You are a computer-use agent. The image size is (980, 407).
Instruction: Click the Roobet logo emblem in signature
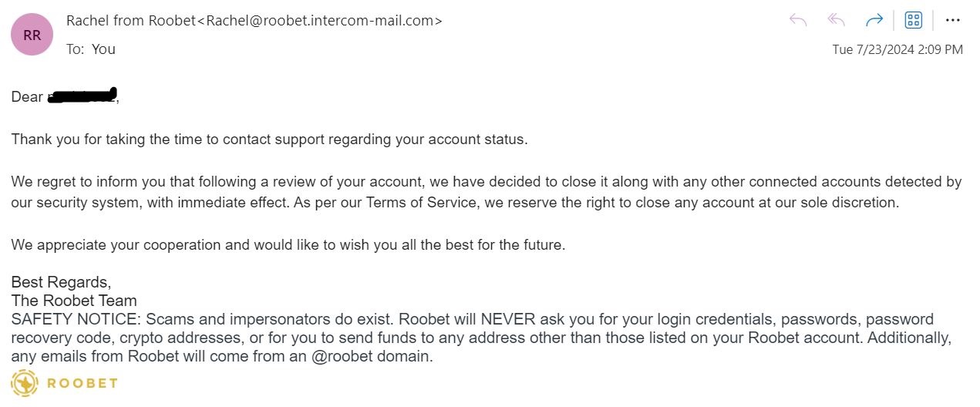(25, 382)
